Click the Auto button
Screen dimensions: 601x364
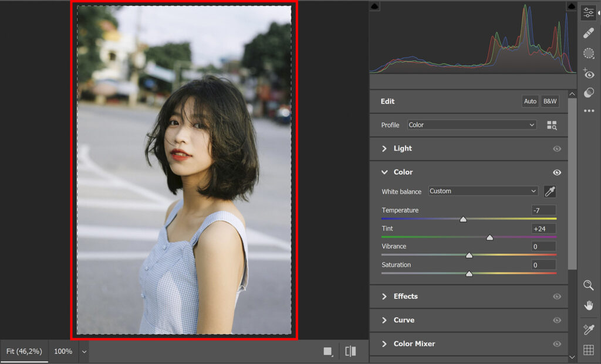(530, 101)
